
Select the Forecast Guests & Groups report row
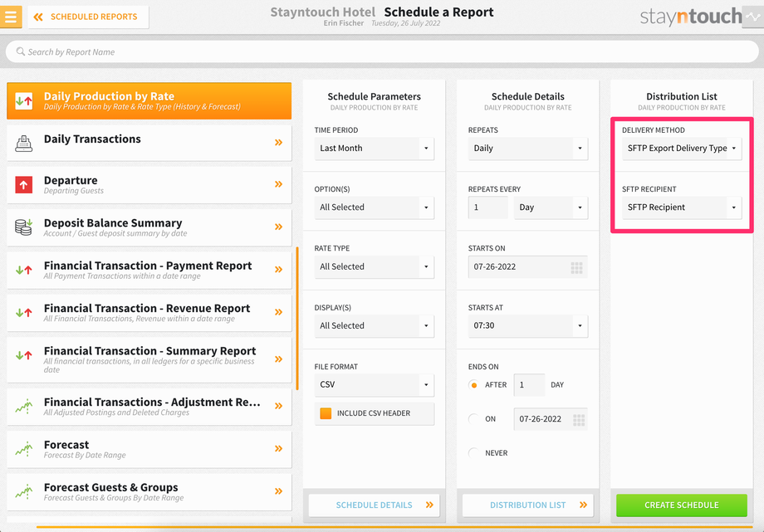[149, 491]
